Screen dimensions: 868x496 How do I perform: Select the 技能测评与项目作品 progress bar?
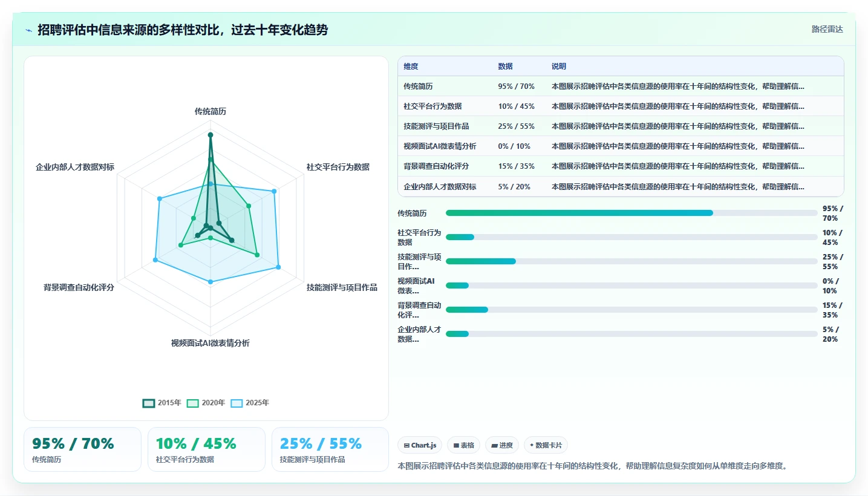coord(631,261)
